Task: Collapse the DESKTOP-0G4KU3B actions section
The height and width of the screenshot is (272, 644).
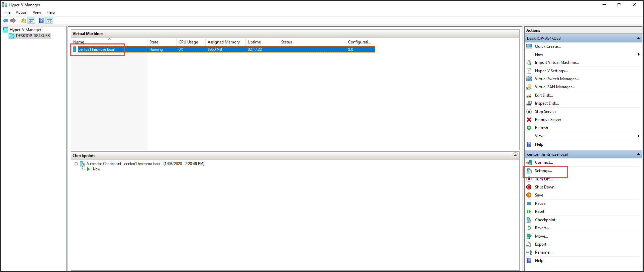Action: click(638, 38)
